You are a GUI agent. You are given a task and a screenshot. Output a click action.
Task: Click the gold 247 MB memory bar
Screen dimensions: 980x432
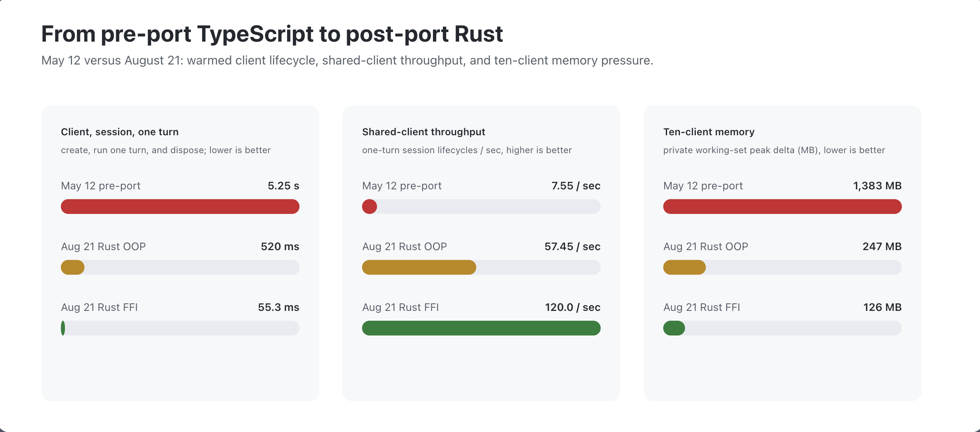point(685,267)
